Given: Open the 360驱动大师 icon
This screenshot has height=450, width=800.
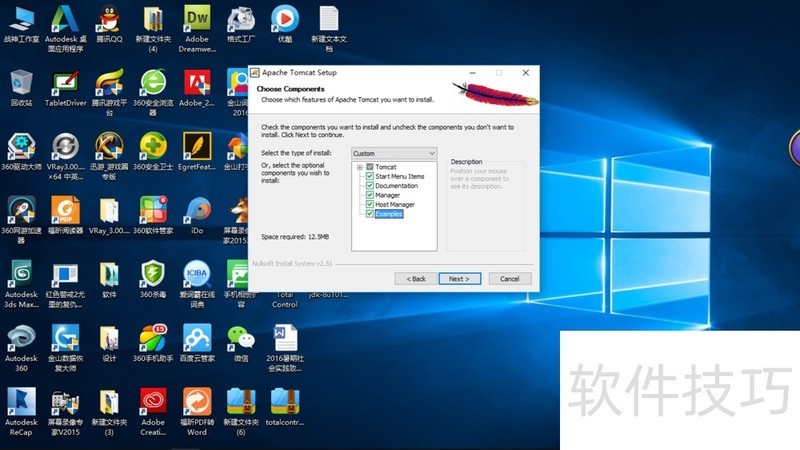Looking at the screenshot, I should [21, 148].
